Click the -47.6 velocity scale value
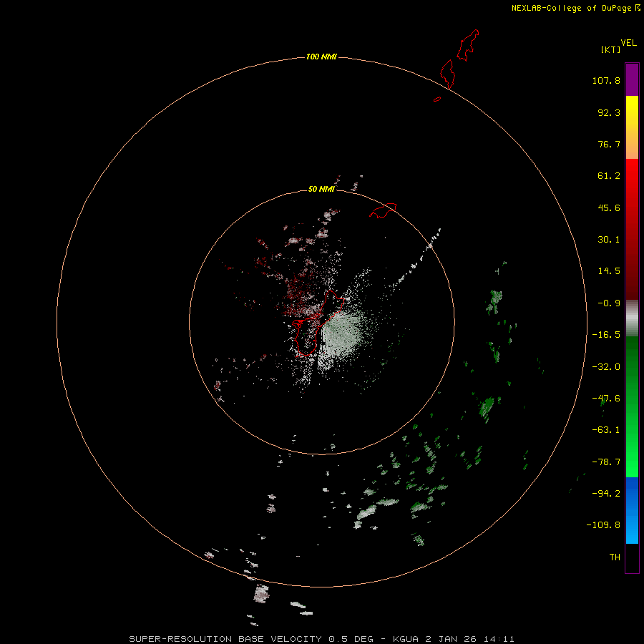The width and height of the screenshot is (644, 644). point(606,399)
